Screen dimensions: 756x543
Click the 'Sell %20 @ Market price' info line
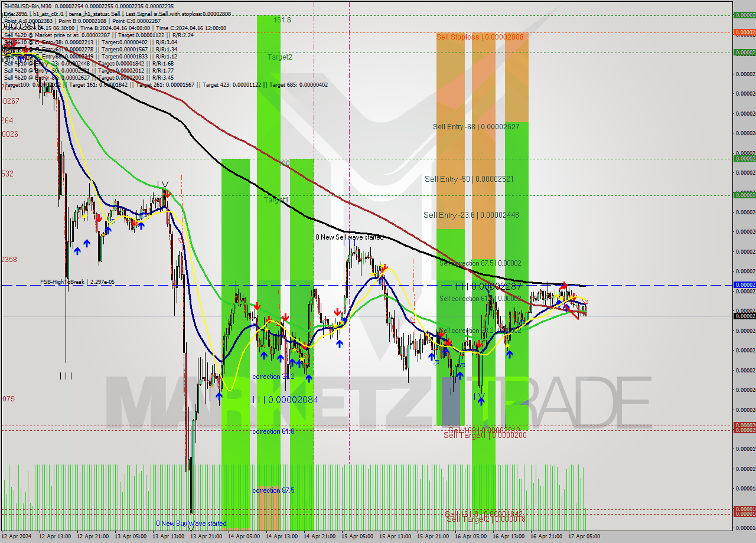point(98,35)
